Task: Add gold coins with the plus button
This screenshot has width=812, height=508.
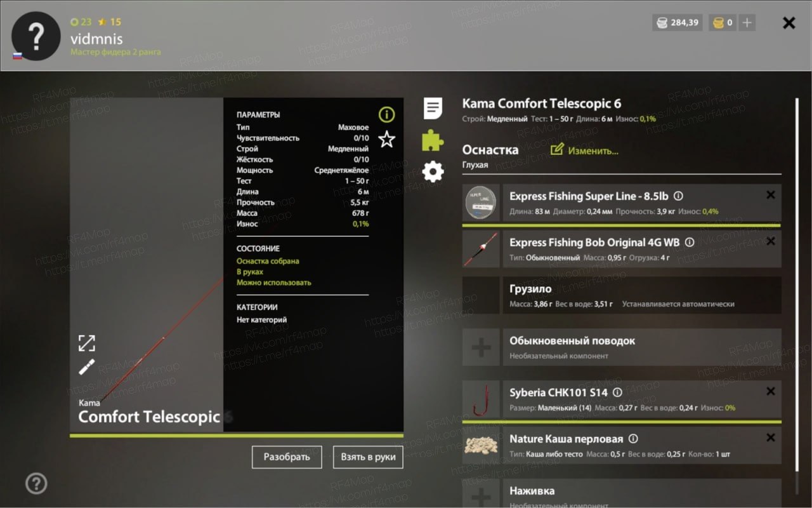Action: click(747, 23)
